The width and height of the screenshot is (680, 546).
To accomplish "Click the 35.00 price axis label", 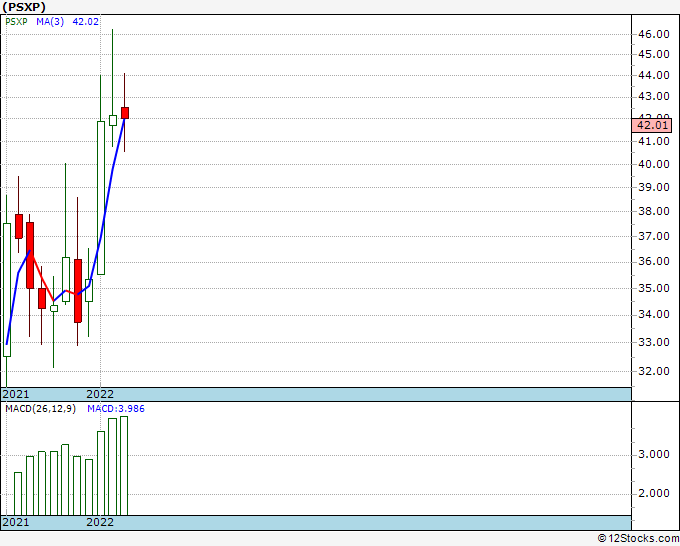I will click(654, 288).
